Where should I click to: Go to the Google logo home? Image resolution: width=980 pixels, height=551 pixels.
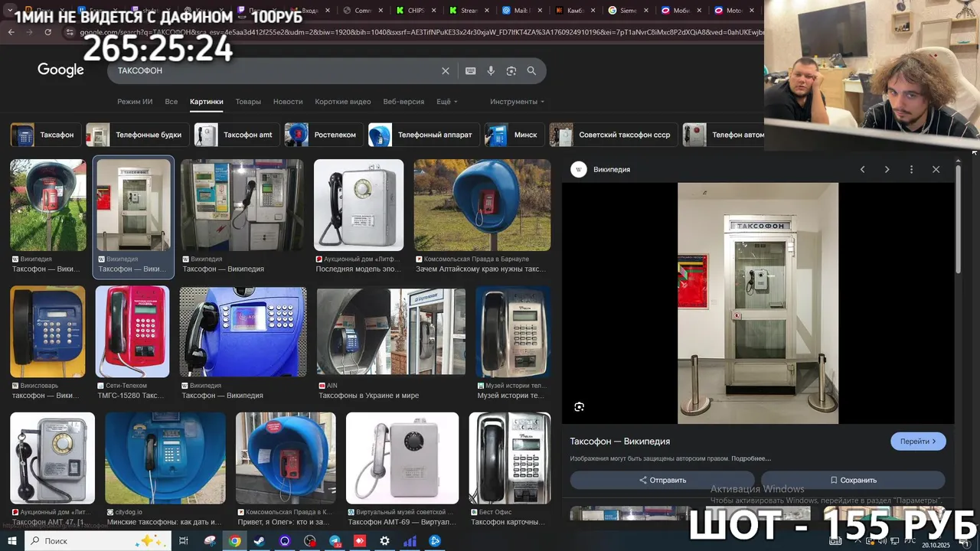(x=60, y=70)
